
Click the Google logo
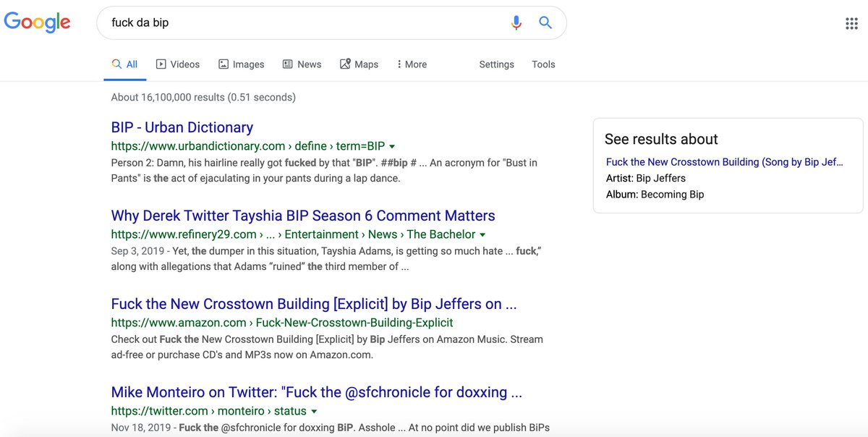[x=38, y=22]
